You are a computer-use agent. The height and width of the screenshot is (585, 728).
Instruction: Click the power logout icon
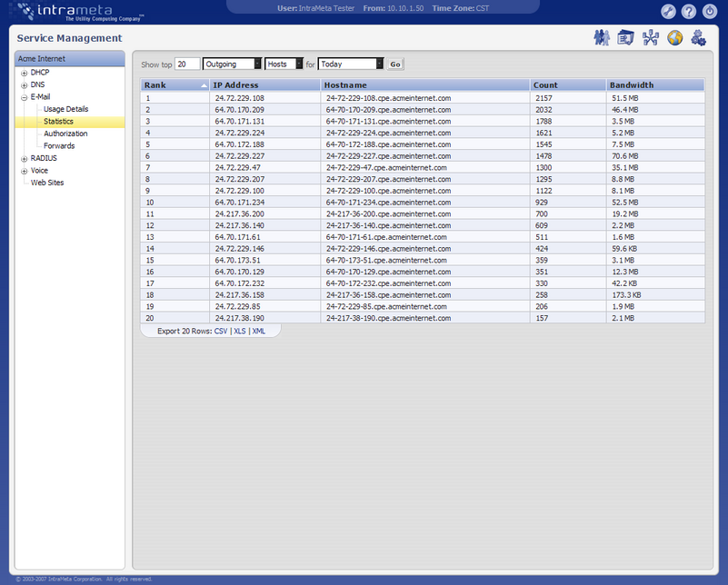(710, 11)
